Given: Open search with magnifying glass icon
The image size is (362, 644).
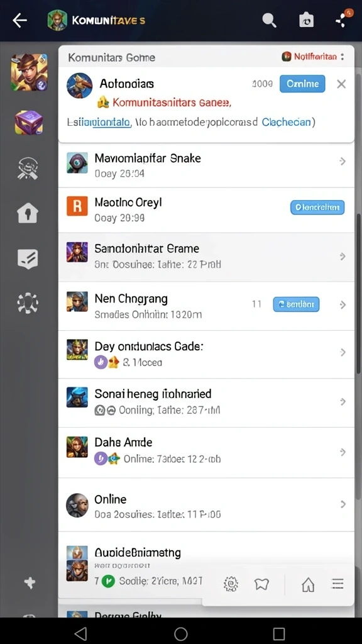Looking at the screenshot, I should pyautogui.click(x=269, y=19).
